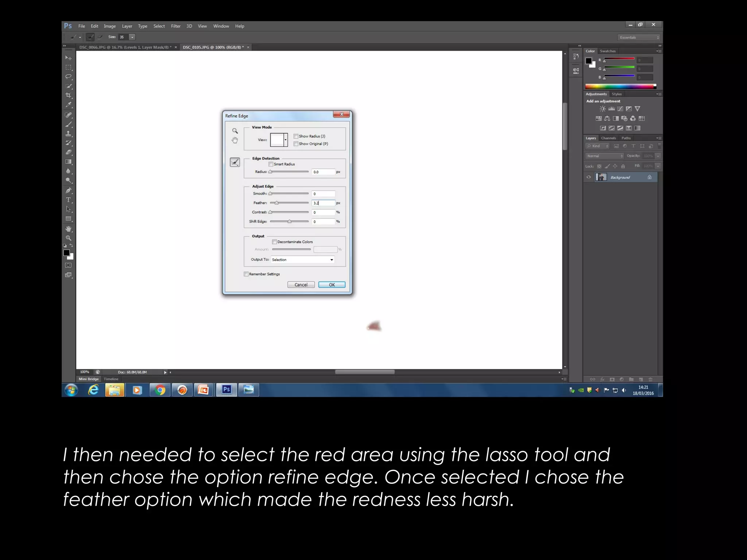Select the Crop tool
The width and height of the screenshot is (747, 560).
68,95
